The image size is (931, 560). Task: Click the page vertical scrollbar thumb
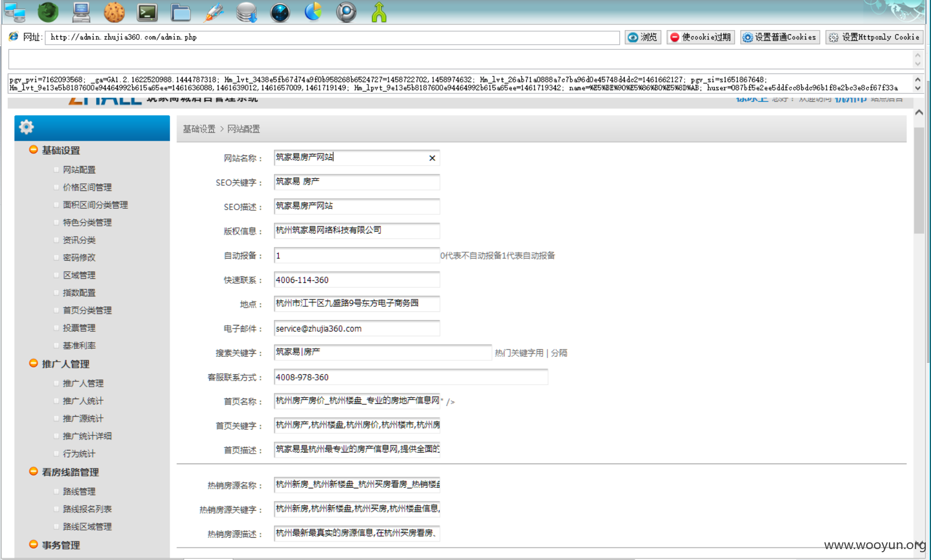pyautogui.click(x=919, y=180)
